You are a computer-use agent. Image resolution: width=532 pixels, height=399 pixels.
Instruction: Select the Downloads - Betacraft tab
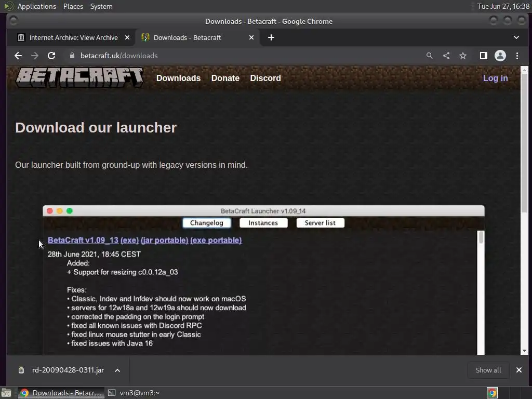197,37
